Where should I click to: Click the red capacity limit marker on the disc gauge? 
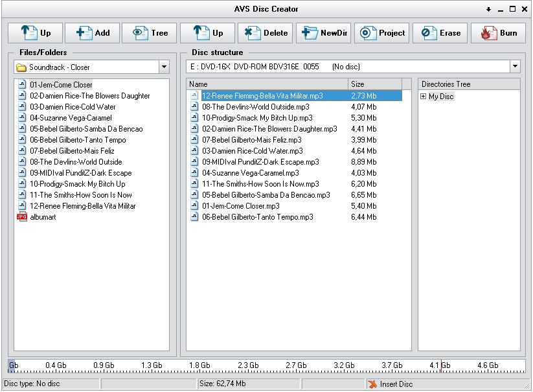point(441,366)
